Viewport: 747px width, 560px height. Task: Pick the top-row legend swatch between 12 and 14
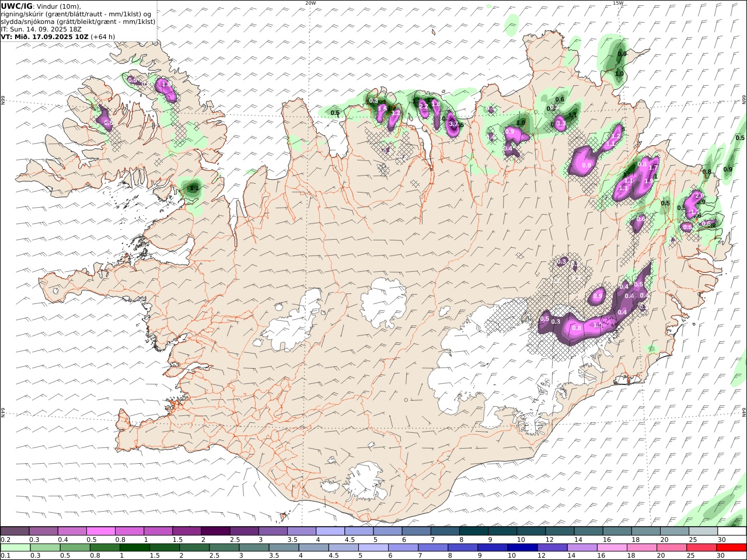560,531
